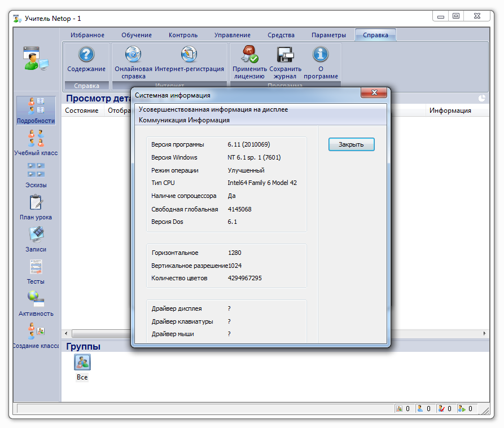Click the refresh icon right of Просмотр header
The image size is (504, 428).
481,98
